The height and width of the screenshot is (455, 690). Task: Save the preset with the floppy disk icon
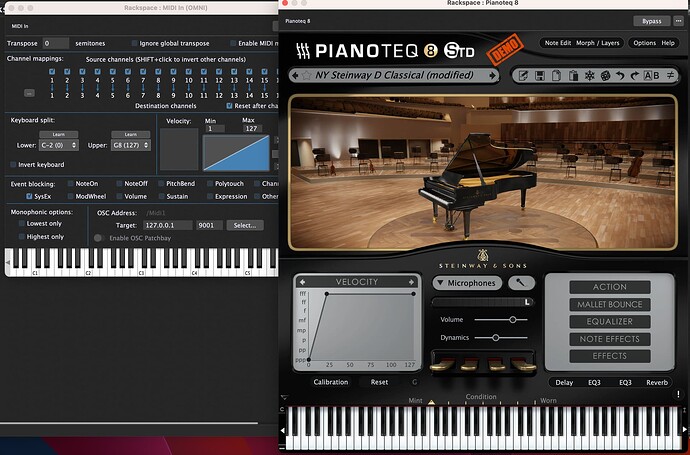[540, 76]
